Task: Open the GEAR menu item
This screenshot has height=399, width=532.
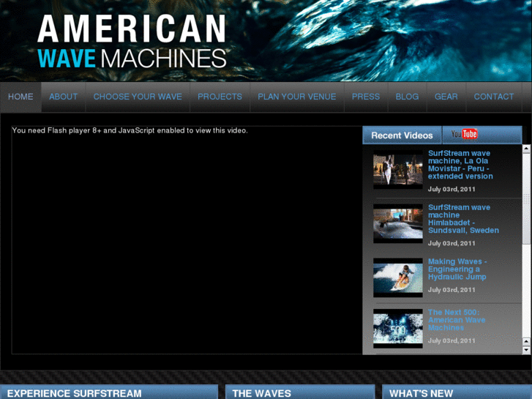Action: 446,97
